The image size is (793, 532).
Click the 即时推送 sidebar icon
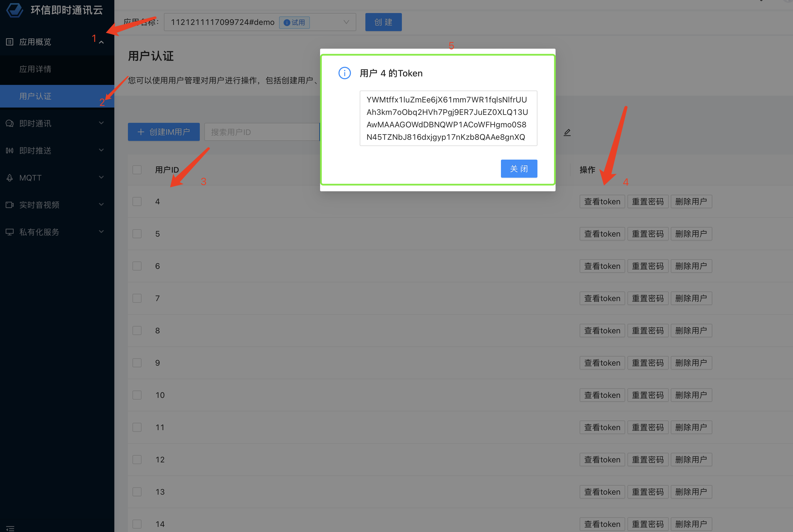(10, 150)
